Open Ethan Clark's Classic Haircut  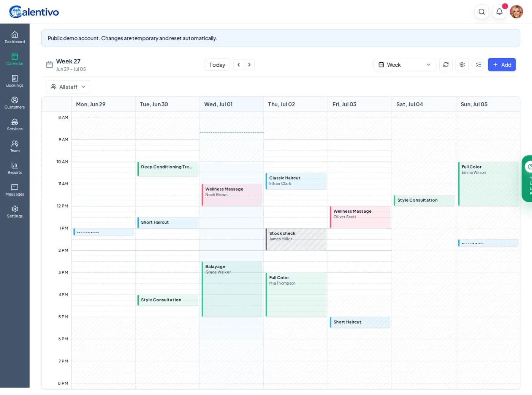coord(296,181)
